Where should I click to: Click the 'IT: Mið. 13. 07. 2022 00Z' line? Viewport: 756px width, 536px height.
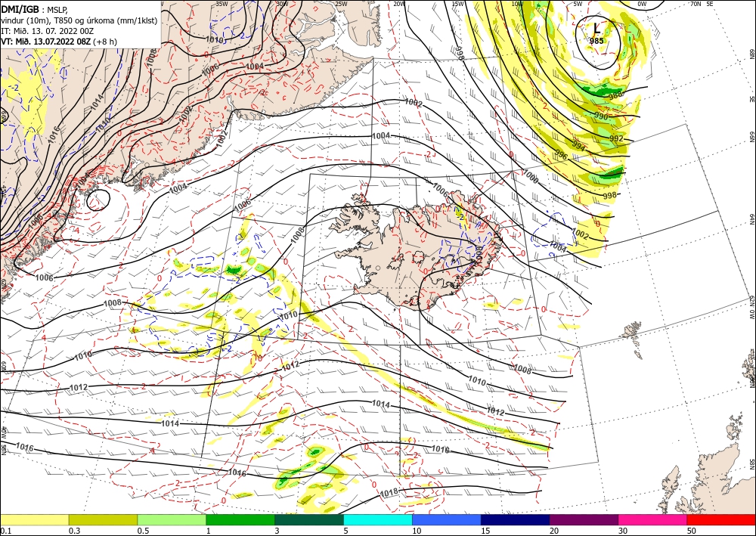pos(47,31)
